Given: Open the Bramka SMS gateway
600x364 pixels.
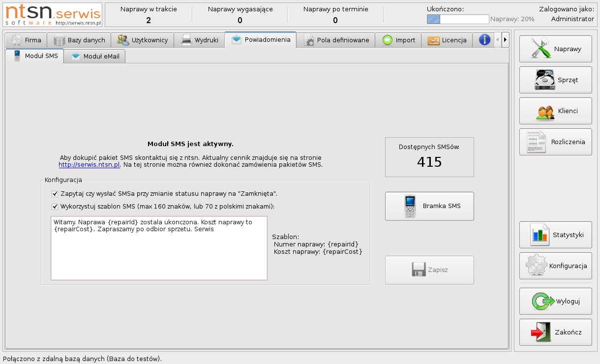Looking at the screenshot, I should tap(429, 206).
